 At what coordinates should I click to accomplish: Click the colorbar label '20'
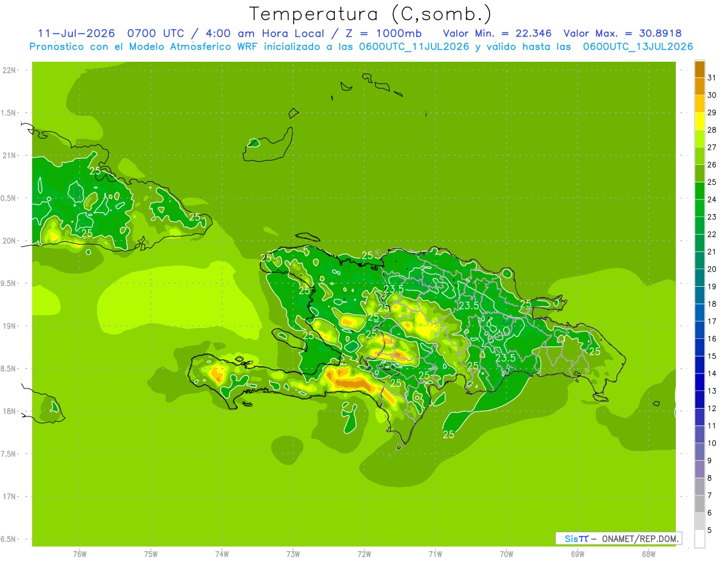[x=712, y=269]
